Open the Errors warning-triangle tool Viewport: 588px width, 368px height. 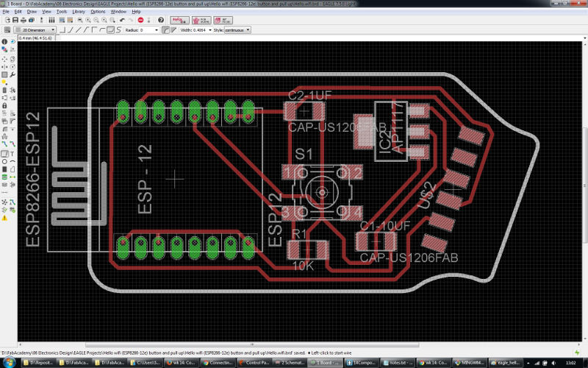tap(4, 218)
